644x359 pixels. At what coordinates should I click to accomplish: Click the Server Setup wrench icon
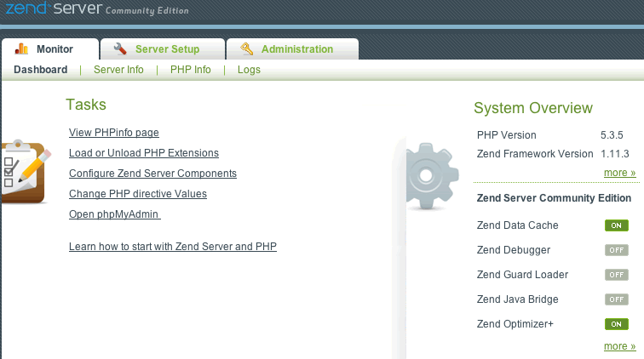(120, 48)
